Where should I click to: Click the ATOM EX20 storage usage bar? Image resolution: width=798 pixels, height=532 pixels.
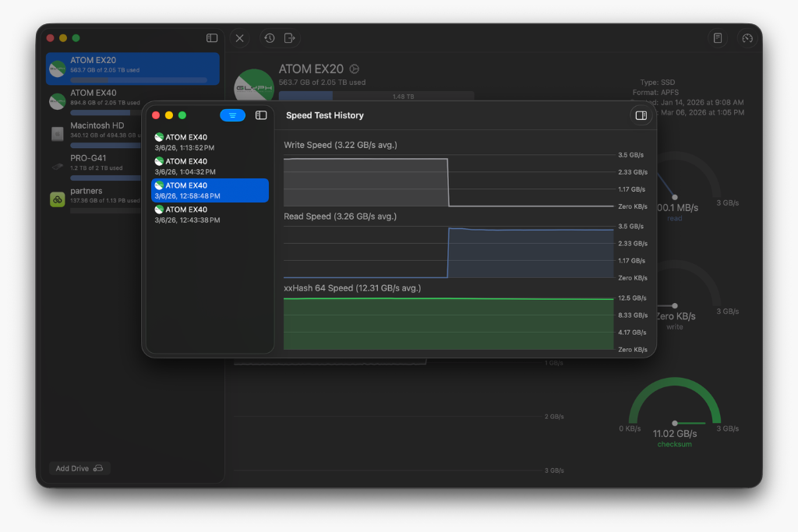tap(376, 96)
